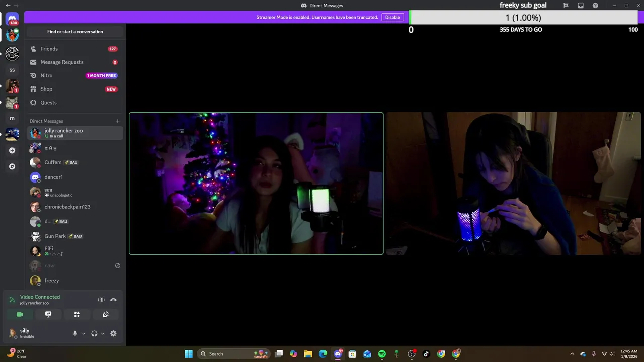
Task: Open the Discord home Direct Messages icon
Action: (x=12, y=19)
